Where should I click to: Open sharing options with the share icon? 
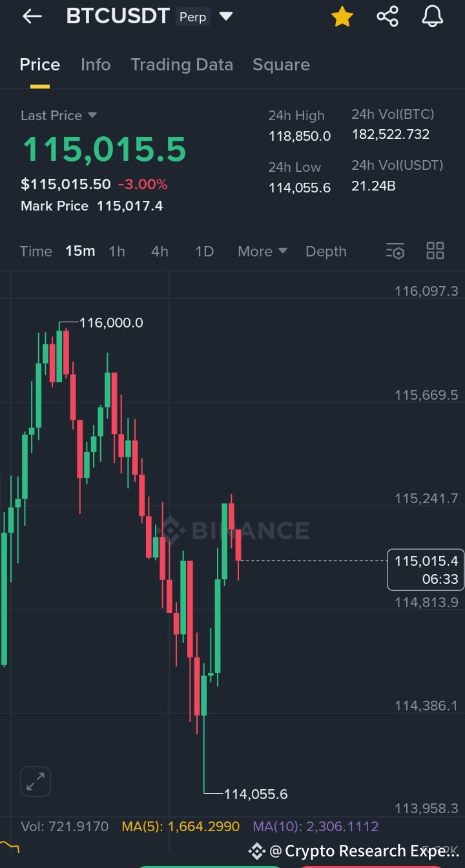pos(387,16)
